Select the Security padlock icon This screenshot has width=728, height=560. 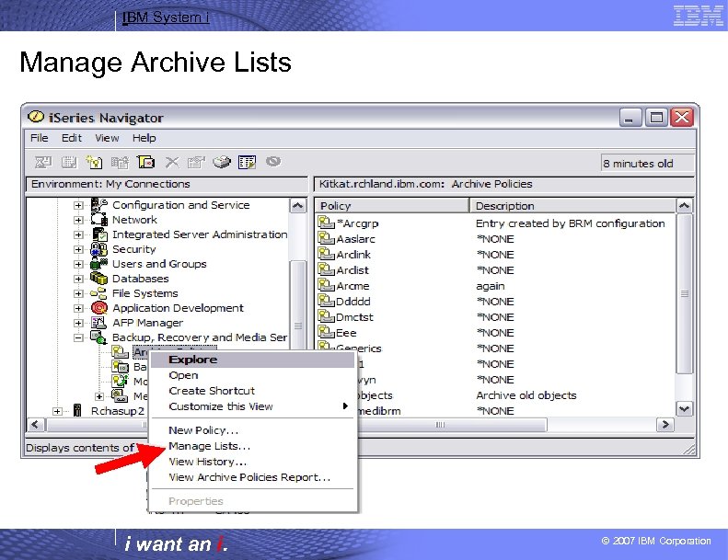[98, 249]
